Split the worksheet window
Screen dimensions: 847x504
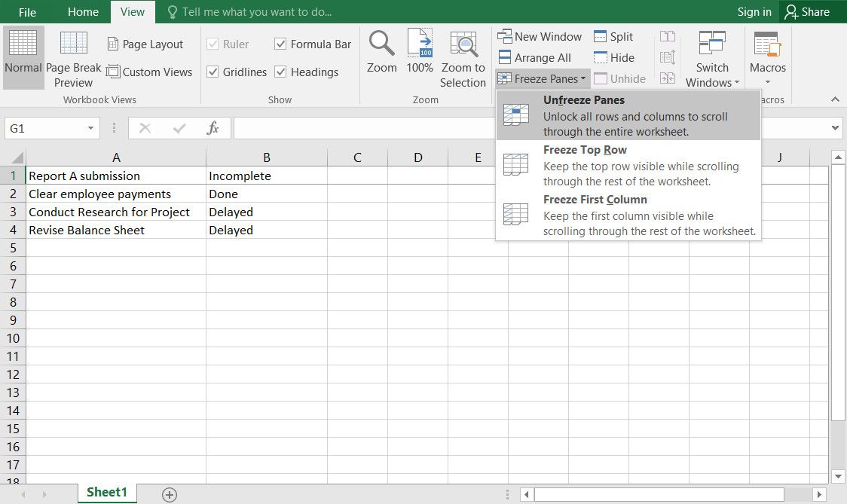pos(613,36)
